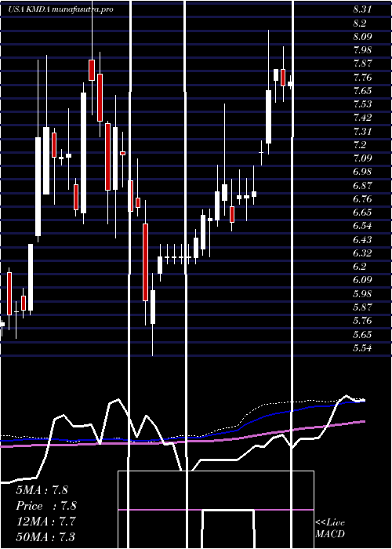Viewport: 392px width, 549px height.
Task: Click the 6.98 axis value
Action: 362,172
